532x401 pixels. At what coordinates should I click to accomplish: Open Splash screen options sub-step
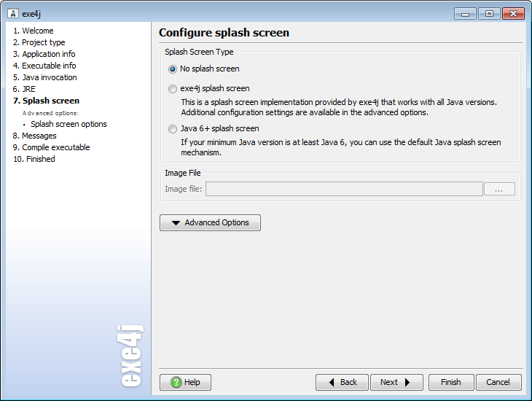coord(69,124)
